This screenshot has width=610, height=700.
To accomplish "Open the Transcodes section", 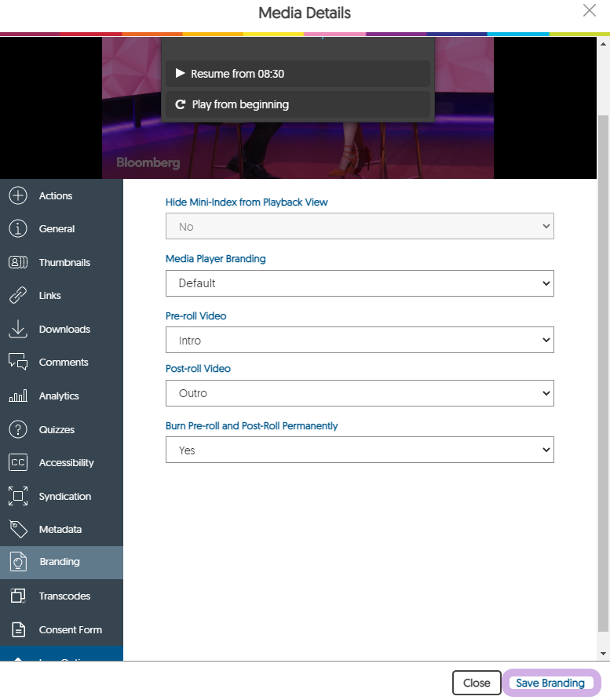I will 64,596.
